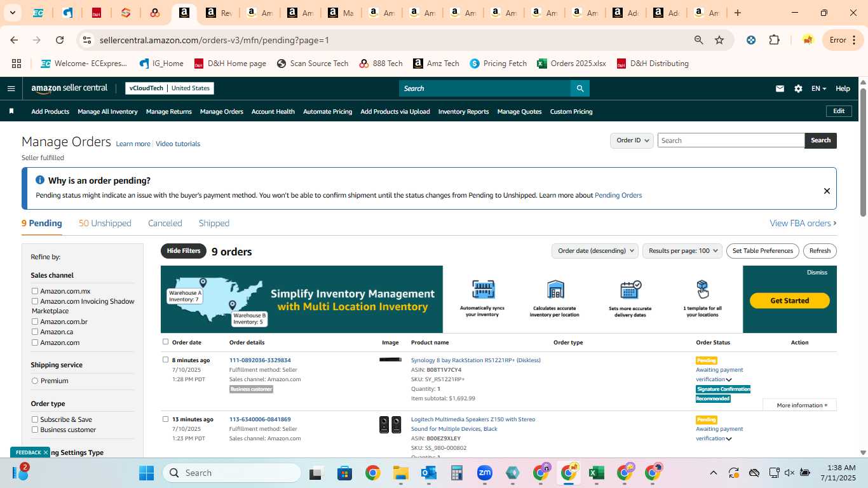Viewport: 868px width, 488px height.
Task: Close the 'Why is an order pending' banner
Action: 827,191
